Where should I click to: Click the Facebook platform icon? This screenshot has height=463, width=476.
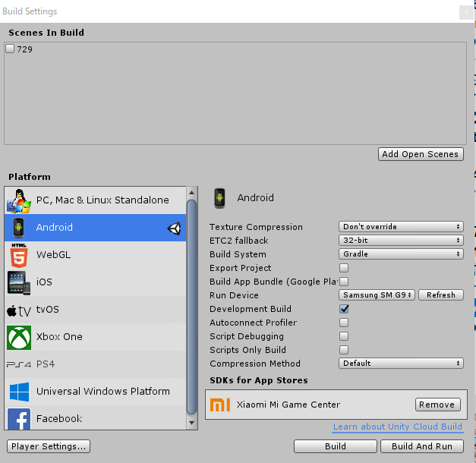click(x=18, y=418)
